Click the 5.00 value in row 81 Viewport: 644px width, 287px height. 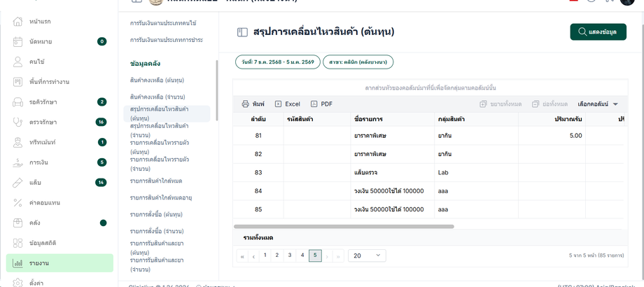(575, 136)
